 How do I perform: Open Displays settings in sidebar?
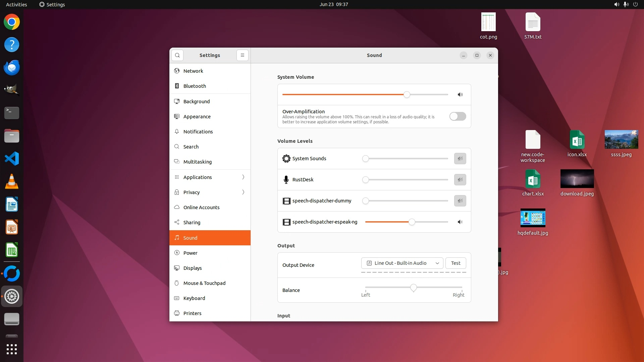[193, 268]
